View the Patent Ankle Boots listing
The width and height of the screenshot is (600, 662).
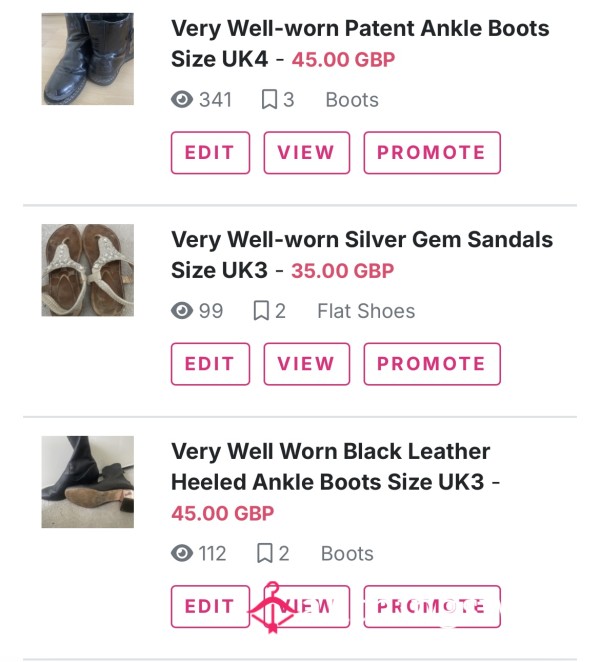(307, 152)
